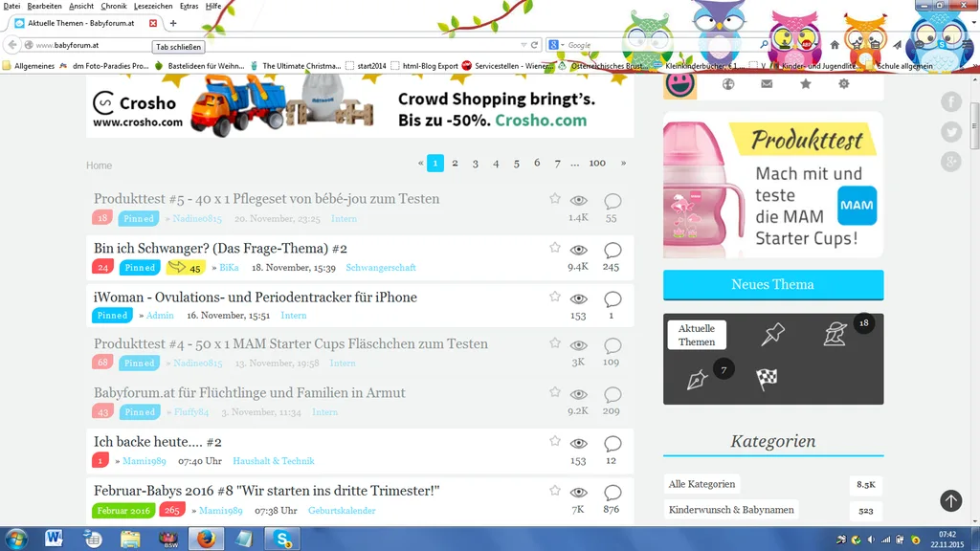Click the checkered flag icon in sidebar
Image resolution: width=980 pixels, height=551 pixels.
pyautogui.click(x=767, y=379)
